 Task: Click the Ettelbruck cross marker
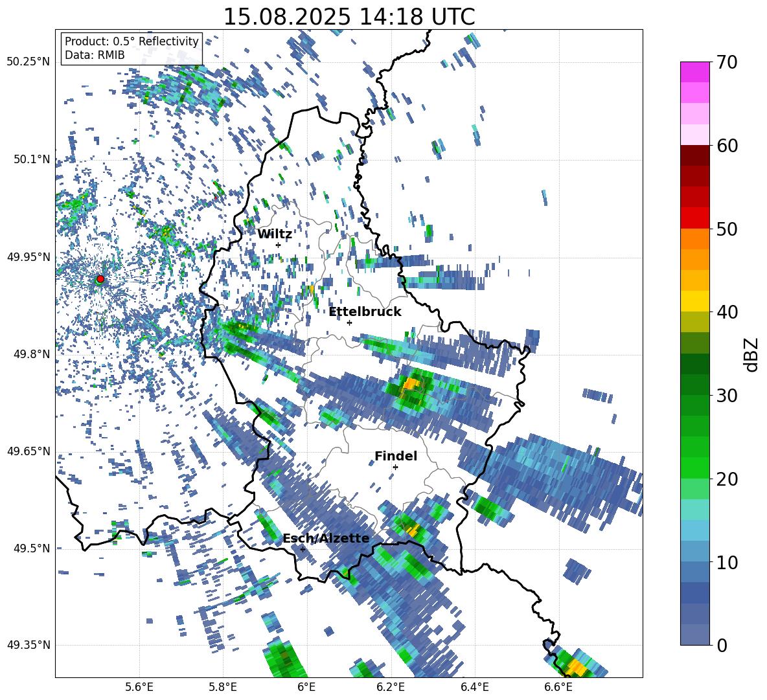[x=349, y=322]
